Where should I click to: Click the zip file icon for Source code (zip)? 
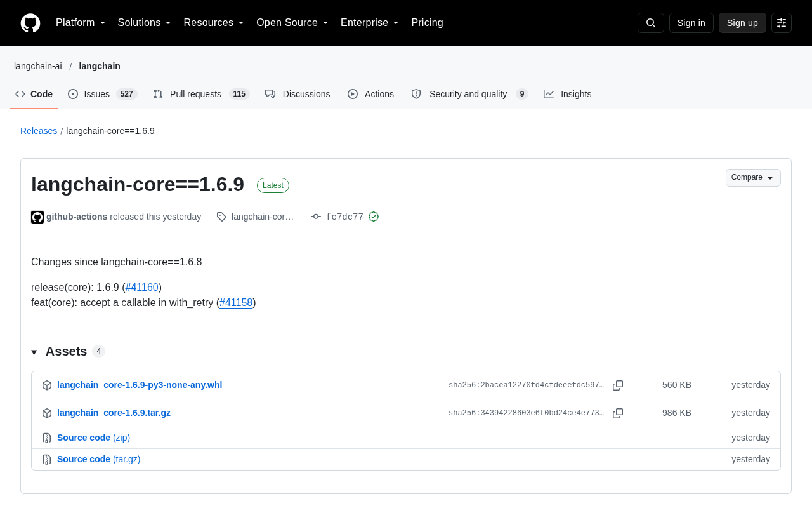click(x=47, y=438)
